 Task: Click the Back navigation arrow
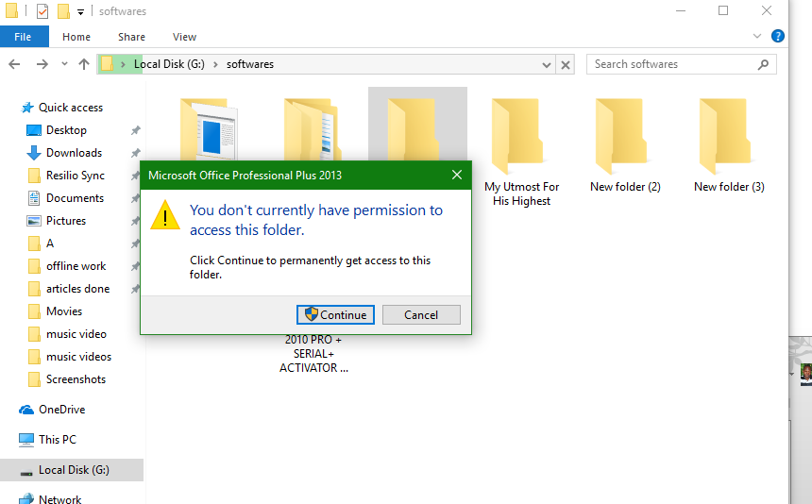[14, 64]
